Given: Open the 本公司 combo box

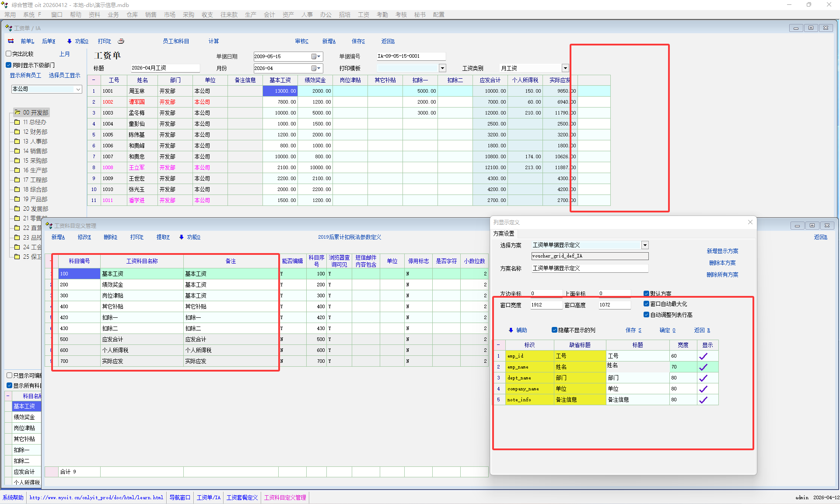Looking at the screenshot, I should [x=78, y=89].
